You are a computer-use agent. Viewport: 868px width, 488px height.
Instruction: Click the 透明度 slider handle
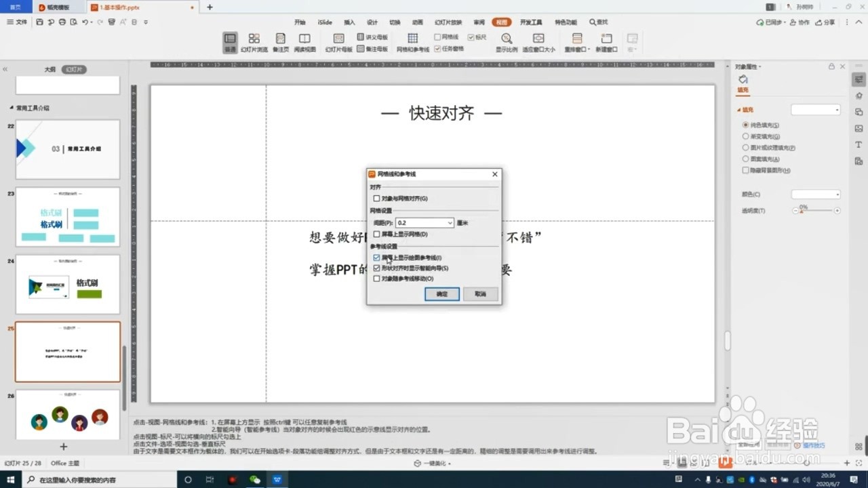801,211
